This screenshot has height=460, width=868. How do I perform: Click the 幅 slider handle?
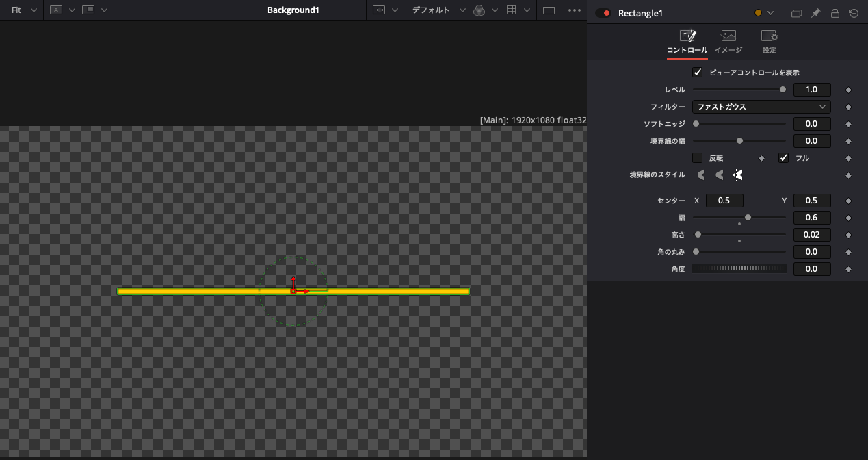pos(748,218)
